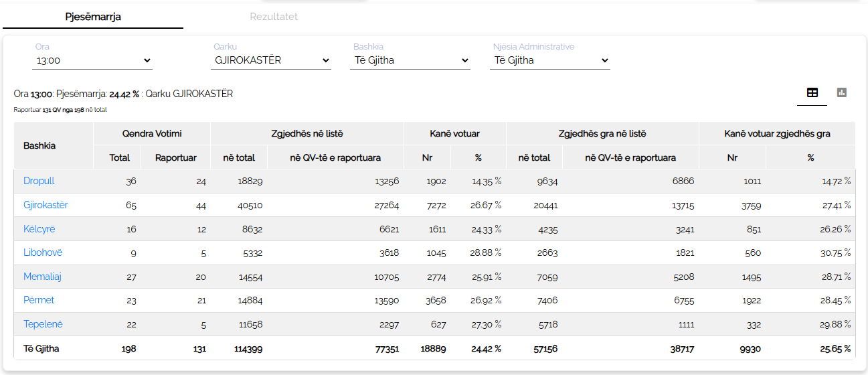
Task: Click the Kanë votuar header
Action: tap(455, 133)
